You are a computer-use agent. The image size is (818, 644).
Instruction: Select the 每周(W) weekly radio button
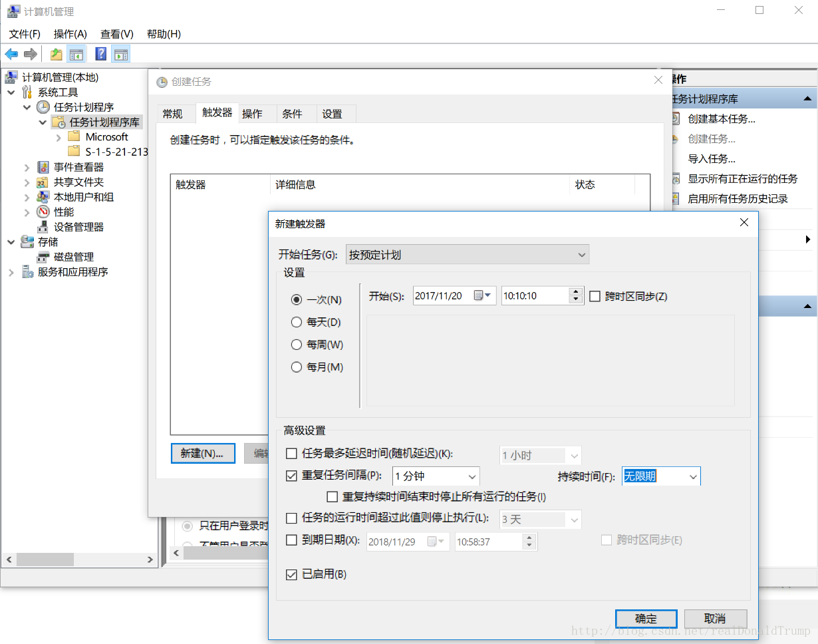click(x=297, y=345)
